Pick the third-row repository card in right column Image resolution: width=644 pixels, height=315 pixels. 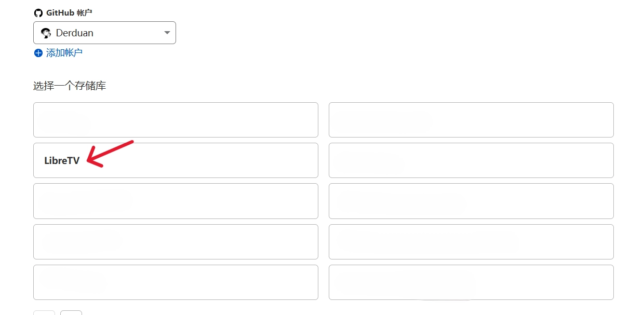coord(471,201)
